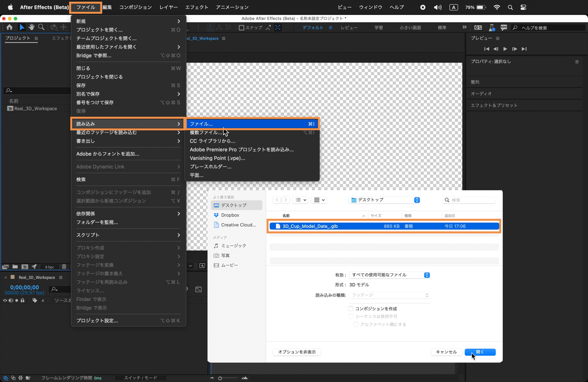Open the feedback speech bubble icon
Viewport: 588px width, 382px height.
[504, 28]
